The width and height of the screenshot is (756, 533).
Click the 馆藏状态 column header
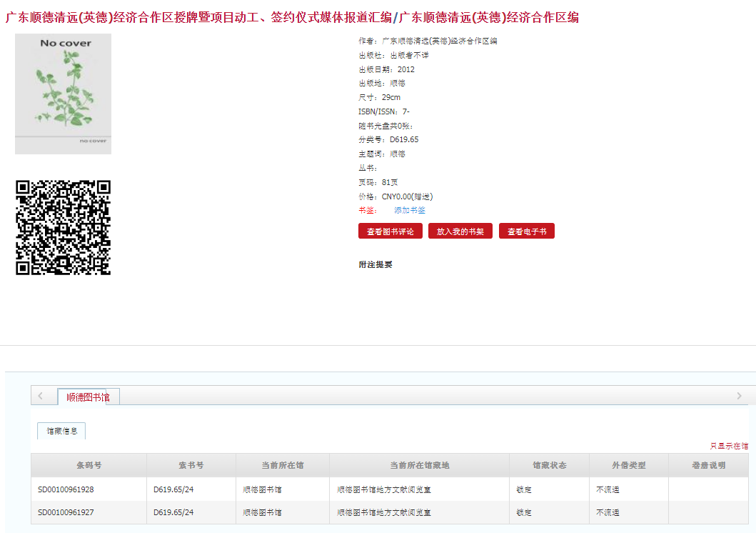coord(549,465)
